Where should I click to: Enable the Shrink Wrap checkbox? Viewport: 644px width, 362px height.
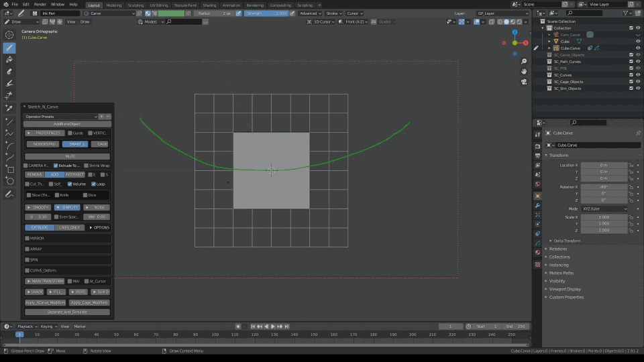86,165
